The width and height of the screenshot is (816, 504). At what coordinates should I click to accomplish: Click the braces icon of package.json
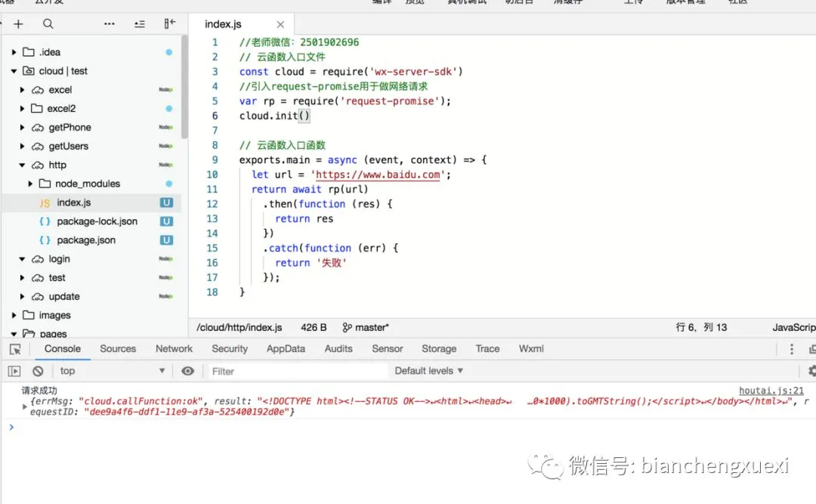tap(45, 240)
